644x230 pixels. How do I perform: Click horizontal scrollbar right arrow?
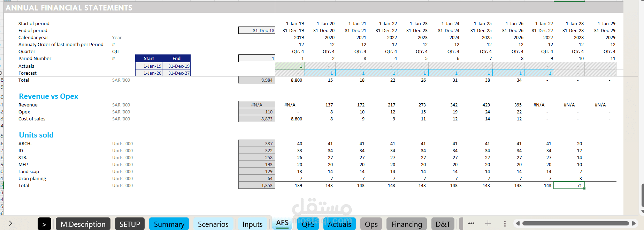(x=634, y=223)
